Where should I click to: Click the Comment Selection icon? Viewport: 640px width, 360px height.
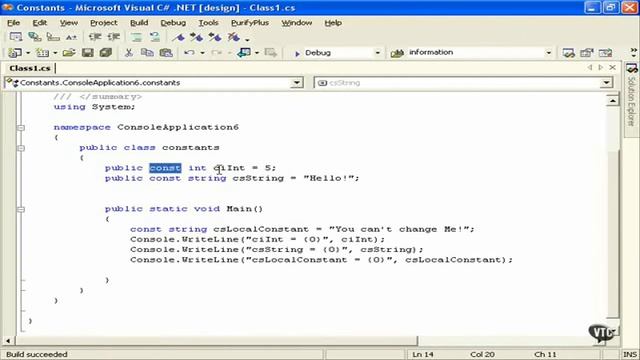136,37
